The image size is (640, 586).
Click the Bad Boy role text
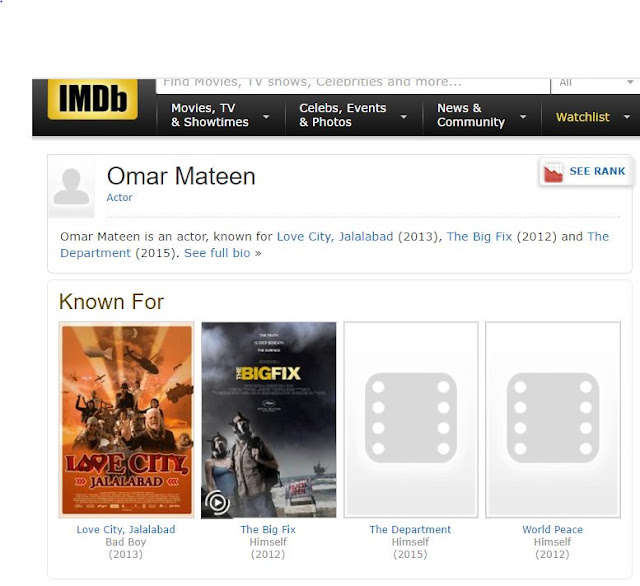click(x=126, y=542)
